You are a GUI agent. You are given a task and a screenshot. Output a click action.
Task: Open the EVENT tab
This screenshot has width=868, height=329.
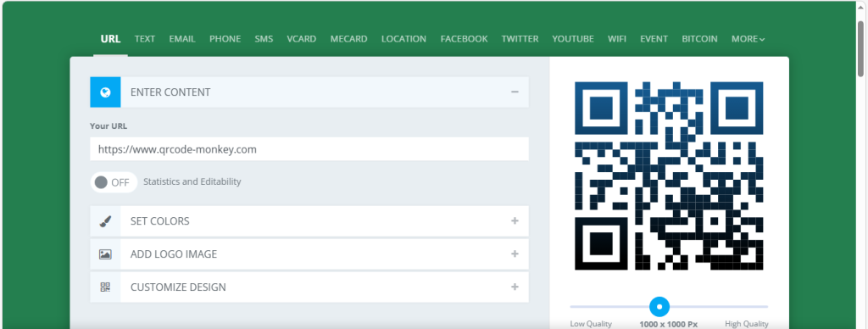[x=654, y=39]
